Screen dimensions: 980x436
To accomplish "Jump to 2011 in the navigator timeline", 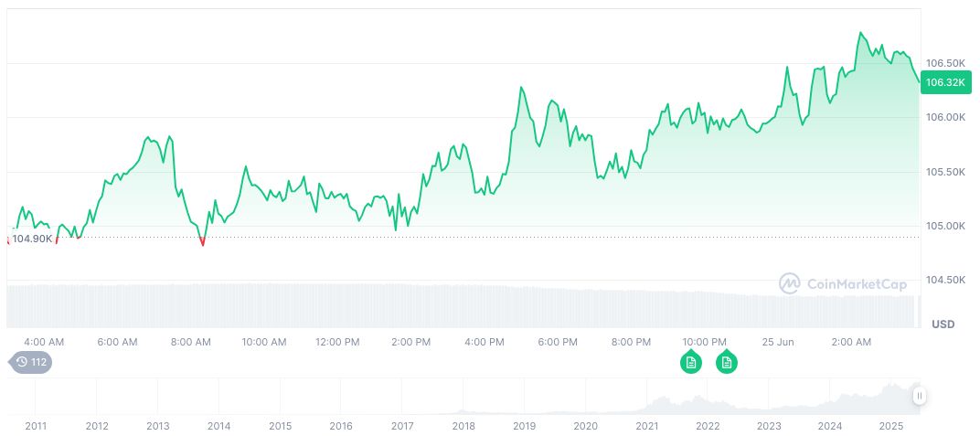I will pos(36,426).
